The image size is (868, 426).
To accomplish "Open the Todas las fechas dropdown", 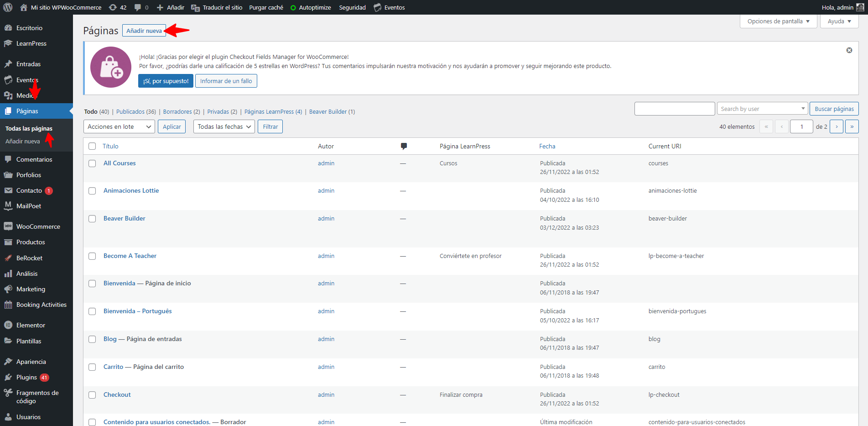I will (224, 126).
